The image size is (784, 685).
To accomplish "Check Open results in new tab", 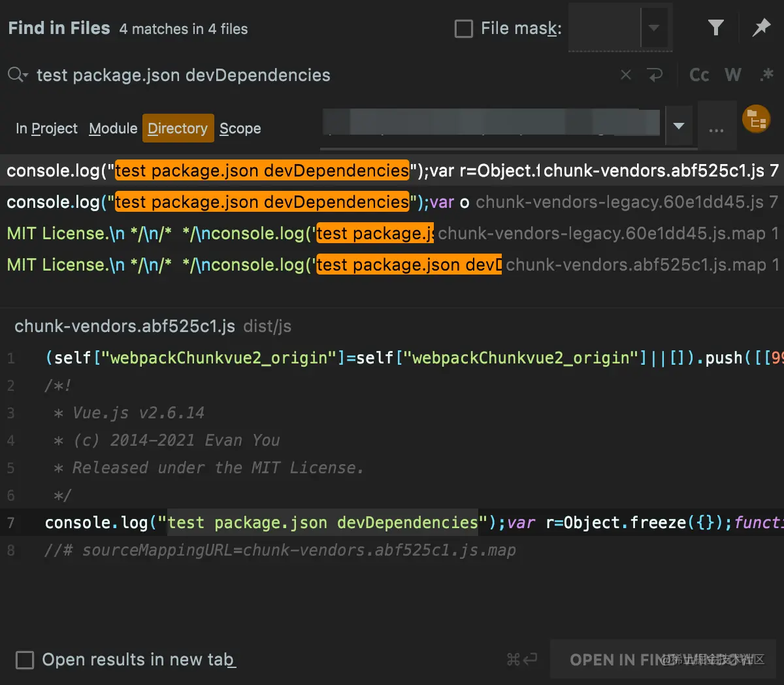I will point(25,660).
